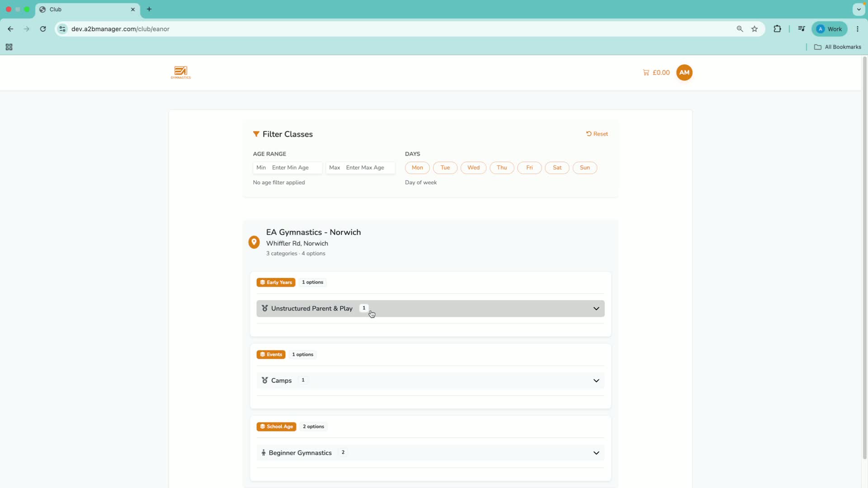Open a new browser tab
This screenshot has width=868, height=488.
149,9
